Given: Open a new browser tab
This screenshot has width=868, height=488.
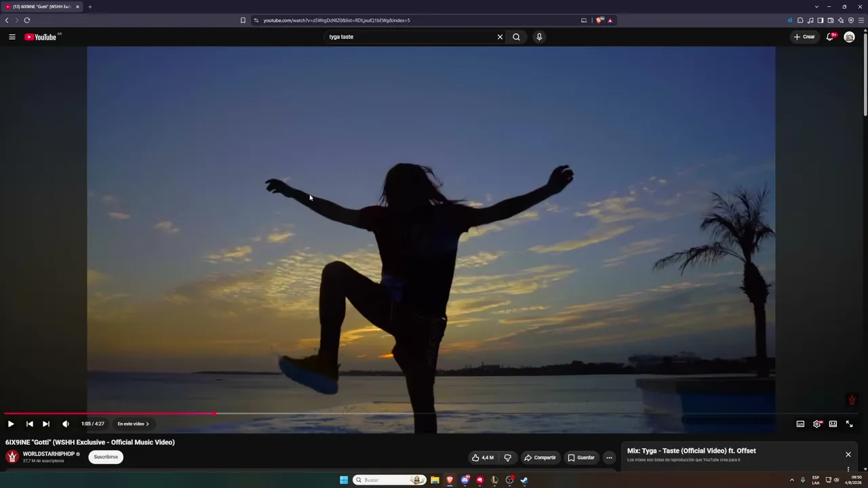Looking at the screenshot, I should click(90, 7).
